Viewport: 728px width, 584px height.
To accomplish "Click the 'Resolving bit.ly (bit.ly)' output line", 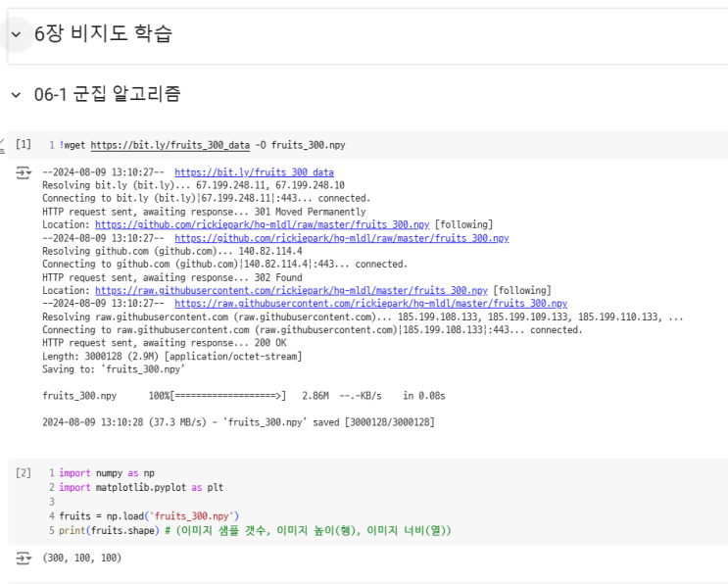I will (194, 185).
